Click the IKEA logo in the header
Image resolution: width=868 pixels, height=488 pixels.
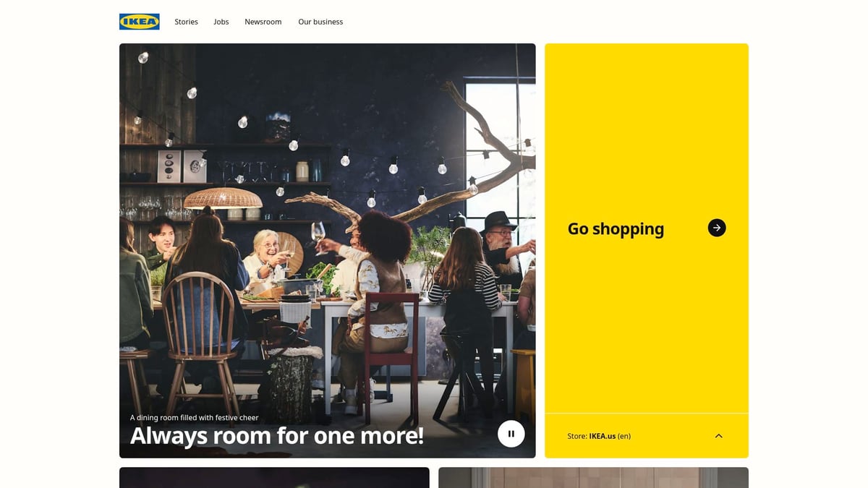click(x=140, y=22)
